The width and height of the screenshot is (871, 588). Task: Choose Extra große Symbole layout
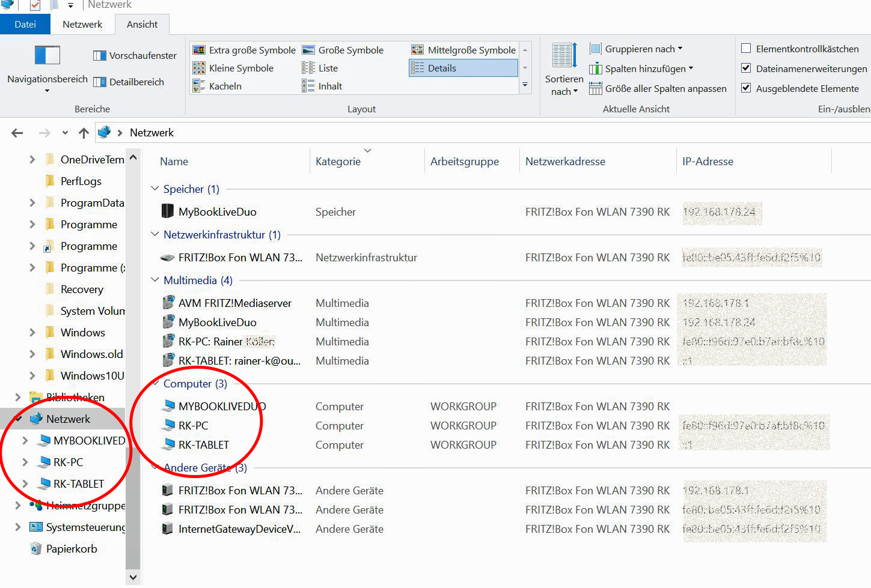[244, 50]
